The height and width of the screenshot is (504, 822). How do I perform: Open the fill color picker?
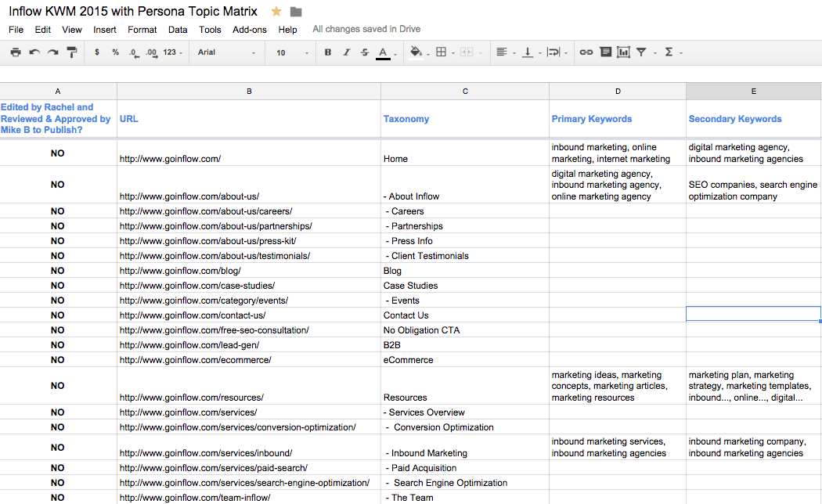418,52
